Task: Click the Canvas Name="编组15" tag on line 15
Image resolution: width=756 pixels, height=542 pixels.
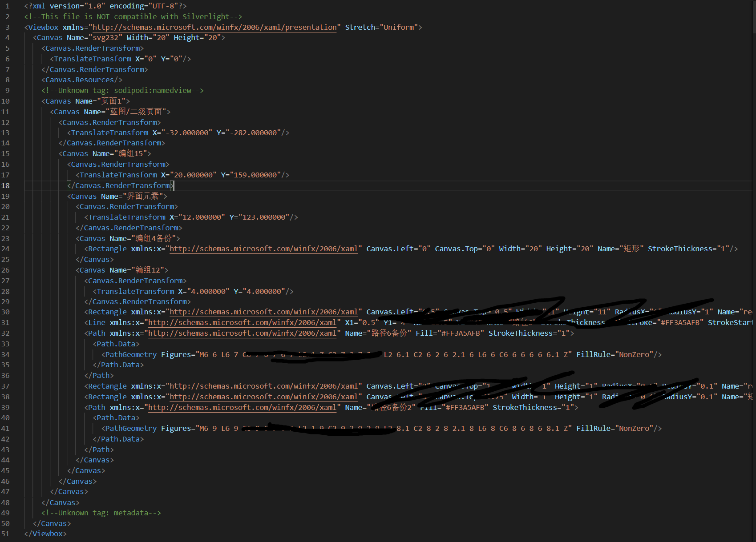Action: pyautogui.click(x=105, y=153)
